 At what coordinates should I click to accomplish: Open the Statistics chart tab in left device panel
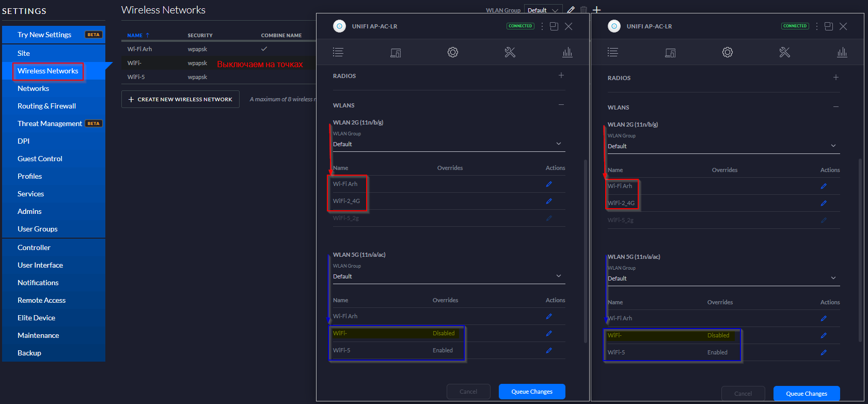point(567,52)
